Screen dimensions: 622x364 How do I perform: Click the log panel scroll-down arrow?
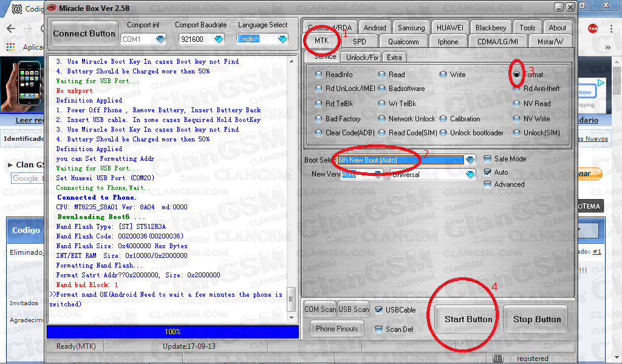[292, 318]
